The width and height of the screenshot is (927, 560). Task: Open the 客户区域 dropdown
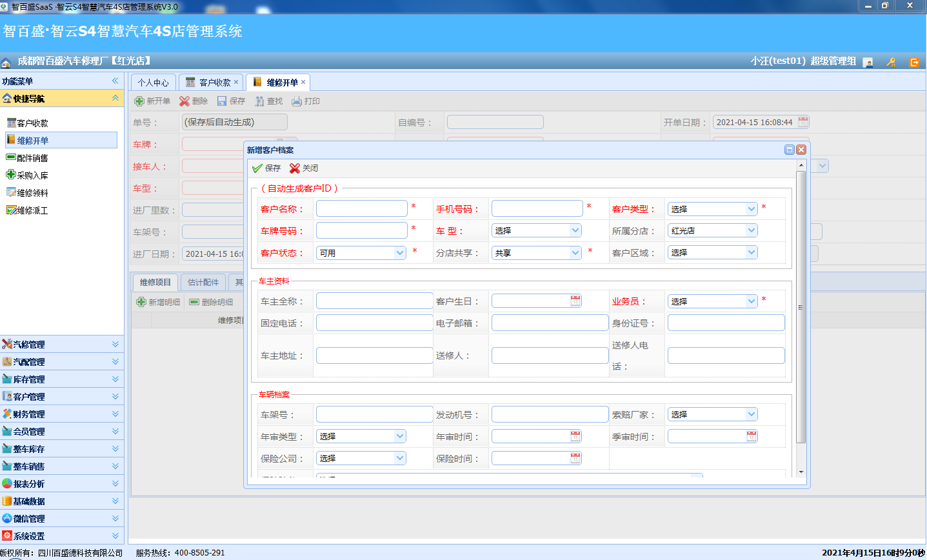coord(752,252)
